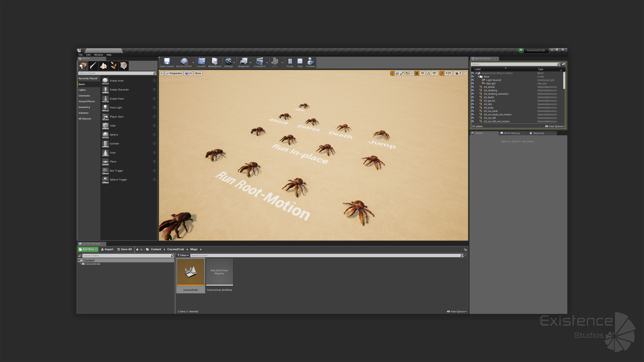This screenshot has height=362, width=644.
Task: Open Add New dropdown in Content Browser
Action: (88, 249)
